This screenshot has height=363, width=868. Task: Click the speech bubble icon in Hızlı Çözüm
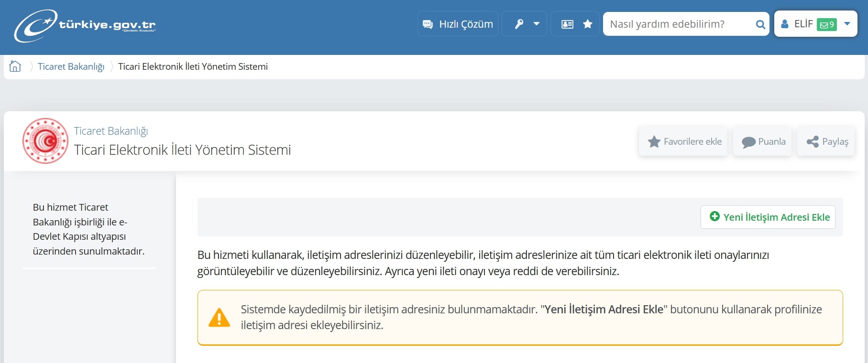[x=428, y=24]
